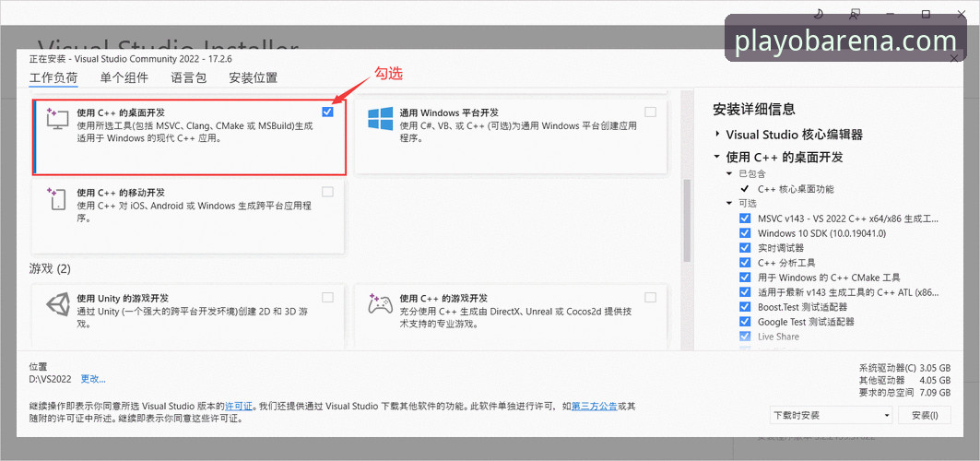Click the Unity logo icon

(x=59, y=305)
